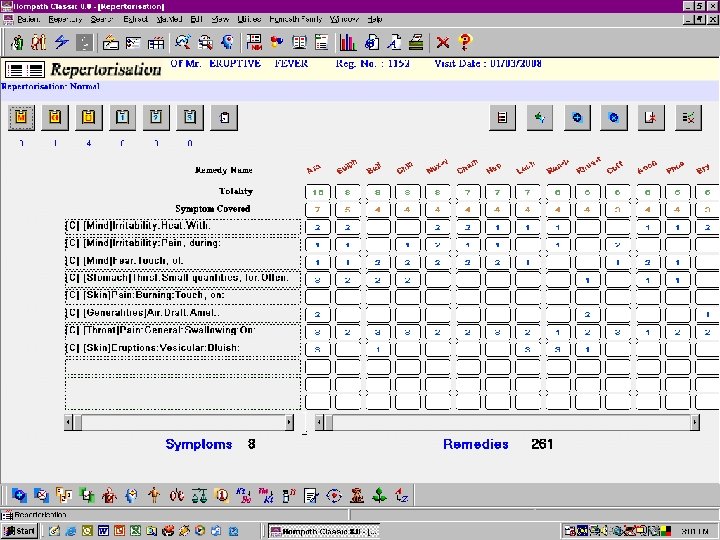
Task: Click the yellow question mark help icon
Action: [464, 42]
